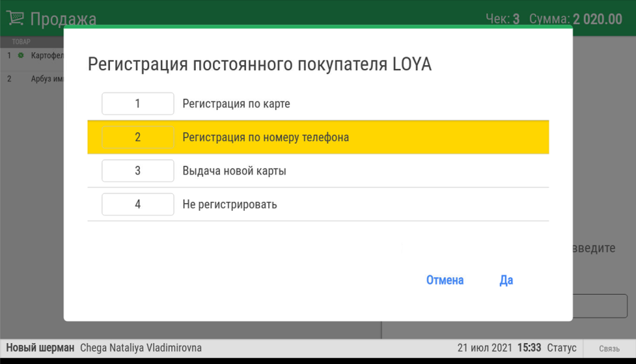Click the 'Связь' status bar entry

tap(609, 349)
